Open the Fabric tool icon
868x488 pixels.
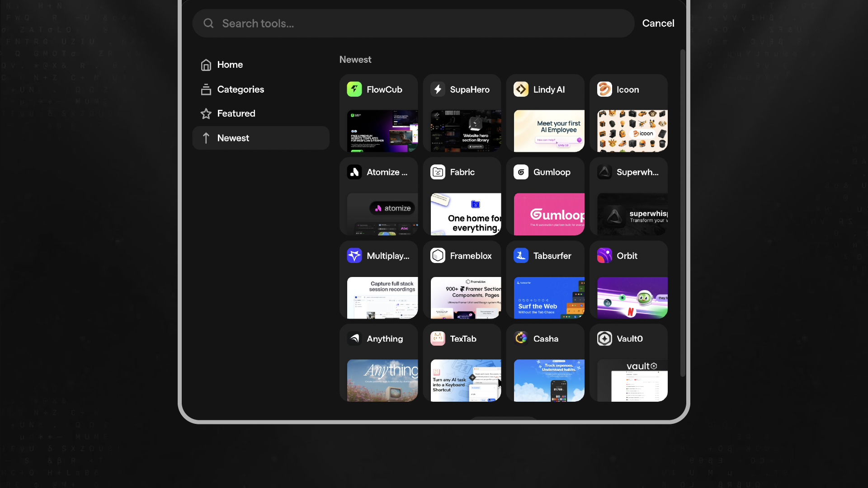coord(438,172)
